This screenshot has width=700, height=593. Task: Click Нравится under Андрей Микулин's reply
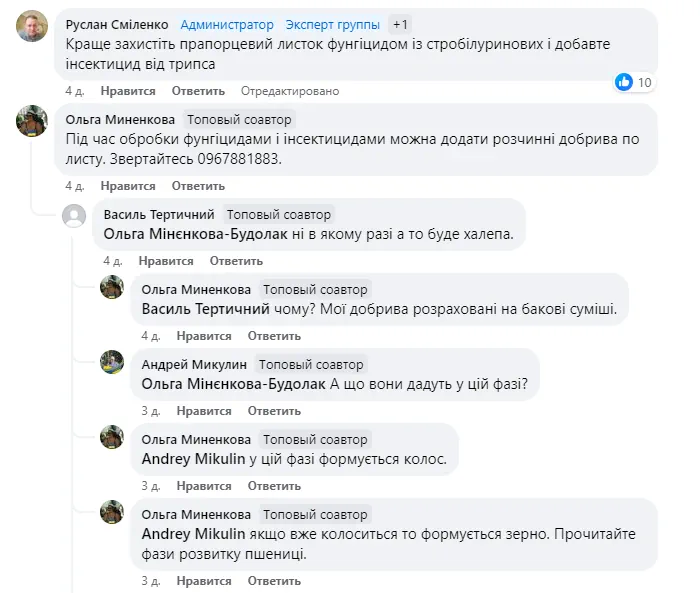(204, 411)
